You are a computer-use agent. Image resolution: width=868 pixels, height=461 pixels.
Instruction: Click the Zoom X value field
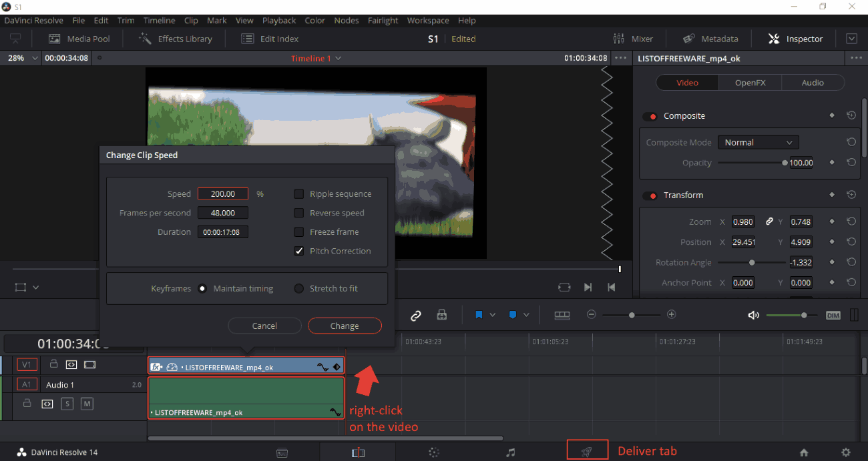(743, 221)
